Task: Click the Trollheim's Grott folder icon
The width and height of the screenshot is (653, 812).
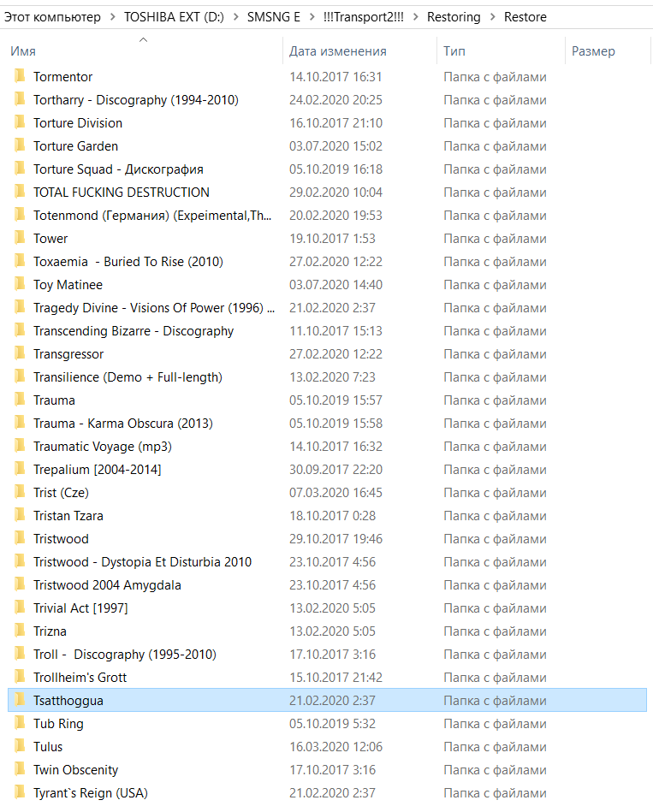Action: point(20,676)
